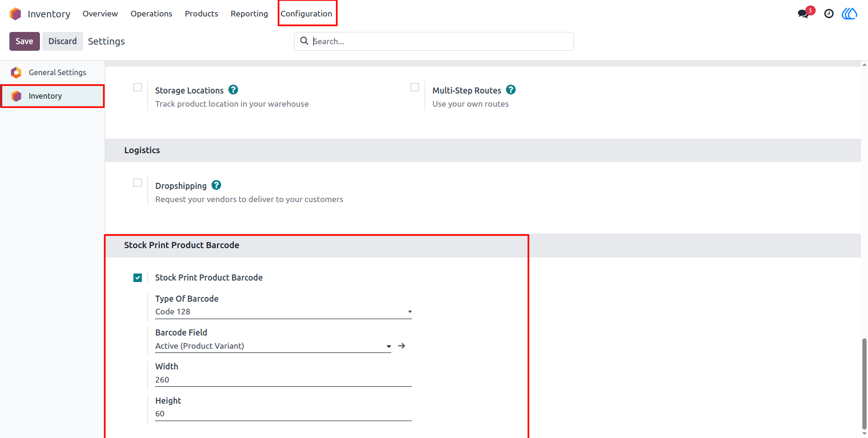The image size is (868, 438).
Task: Uncheck Stock Print Product Barcode checkbox
Action: [138, 278]
